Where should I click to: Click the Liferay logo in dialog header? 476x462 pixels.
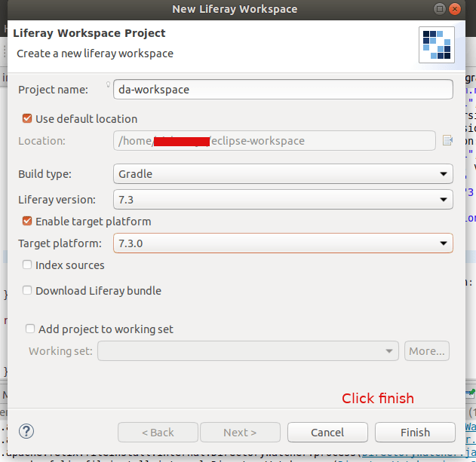click(x=437, y=44)
